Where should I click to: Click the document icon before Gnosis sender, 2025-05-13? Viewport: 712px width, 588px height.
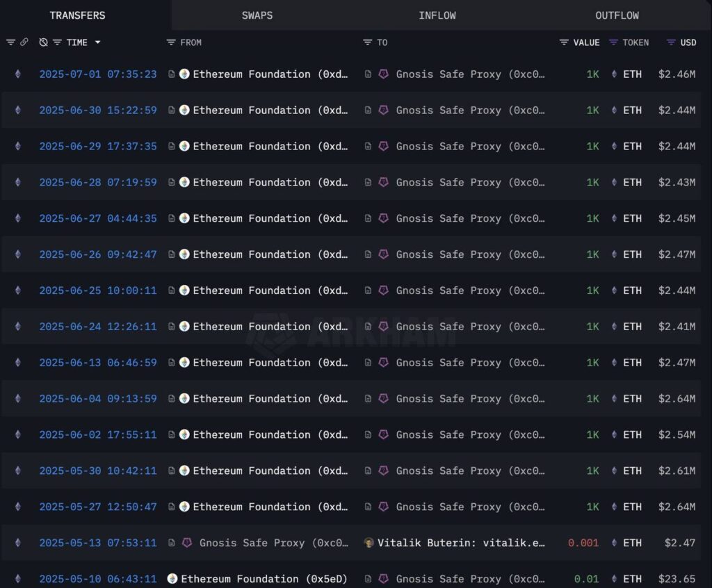click(172, 543)
